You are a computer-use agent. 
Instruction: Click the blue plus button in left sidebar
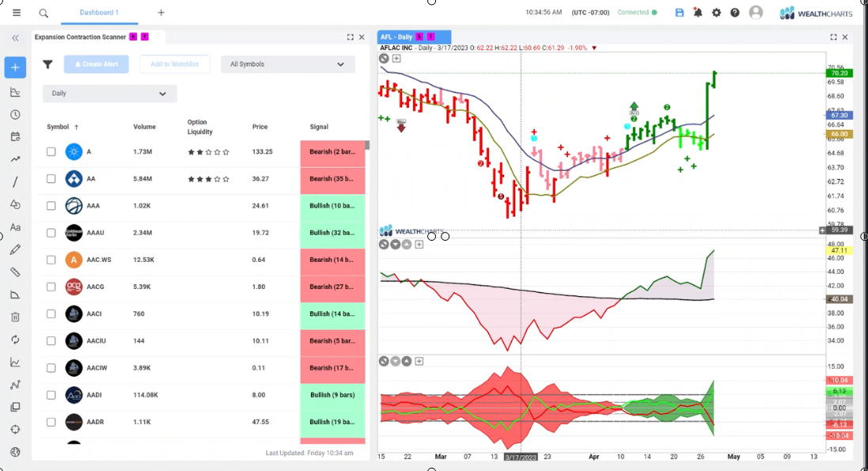pyautogui.click(x=15, y=67)
